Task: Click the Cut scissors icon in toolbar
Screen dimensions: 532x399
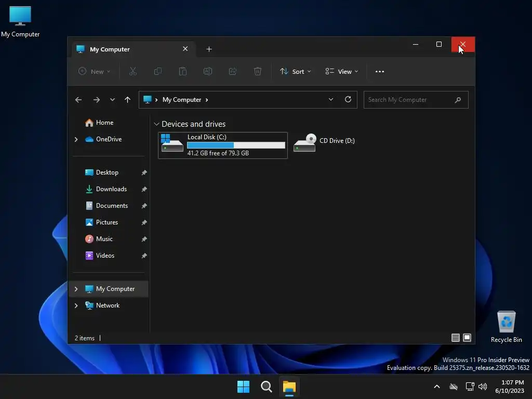Action: [x=132, y=71]
